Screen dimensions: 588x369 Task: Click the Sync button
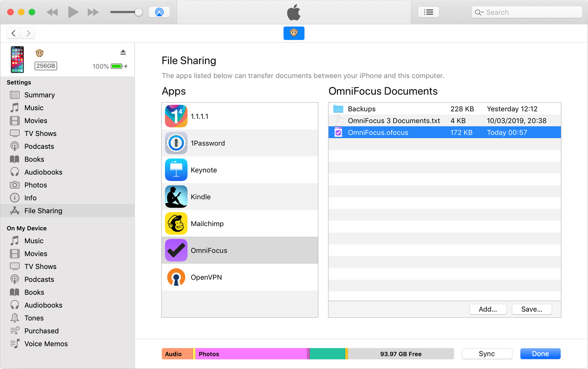(487, 353)
